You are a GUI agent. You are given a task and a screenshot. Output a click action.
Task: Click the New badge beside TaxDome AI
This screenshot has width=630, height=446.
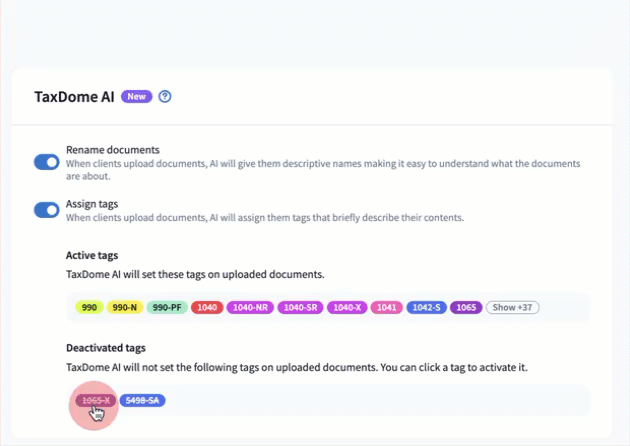coord(137,97)
